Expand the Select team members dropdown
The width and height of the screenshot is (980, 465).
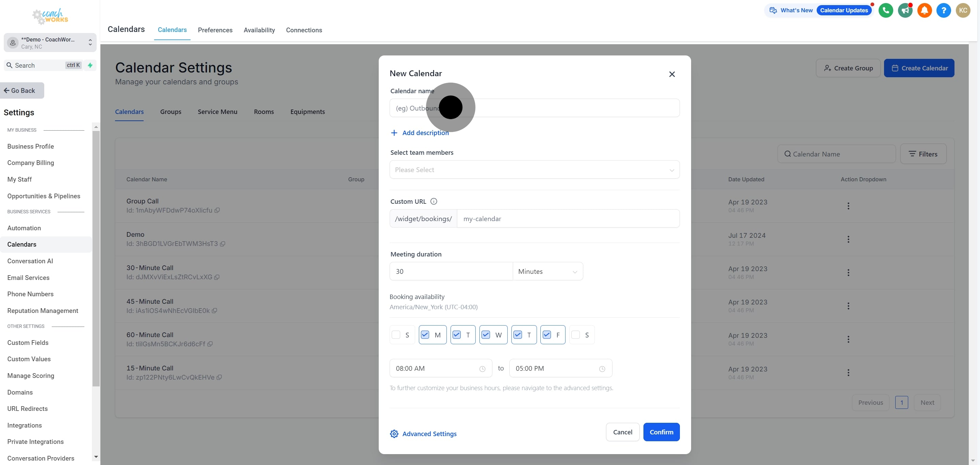(535, 170)
